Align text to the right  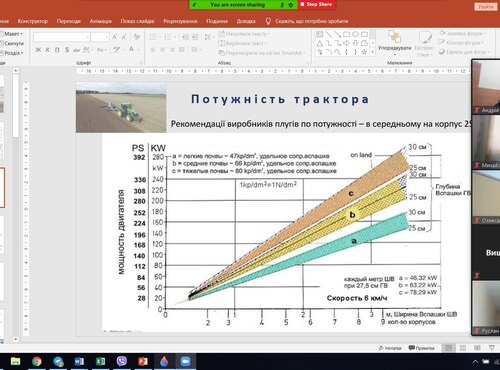click(x=172, y=50)
